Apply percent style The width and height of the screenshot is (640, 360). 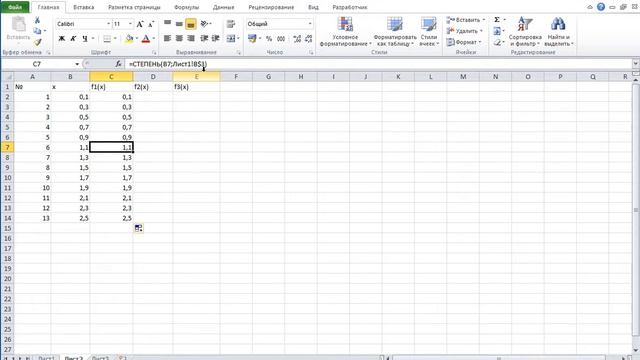click(269, 39)
